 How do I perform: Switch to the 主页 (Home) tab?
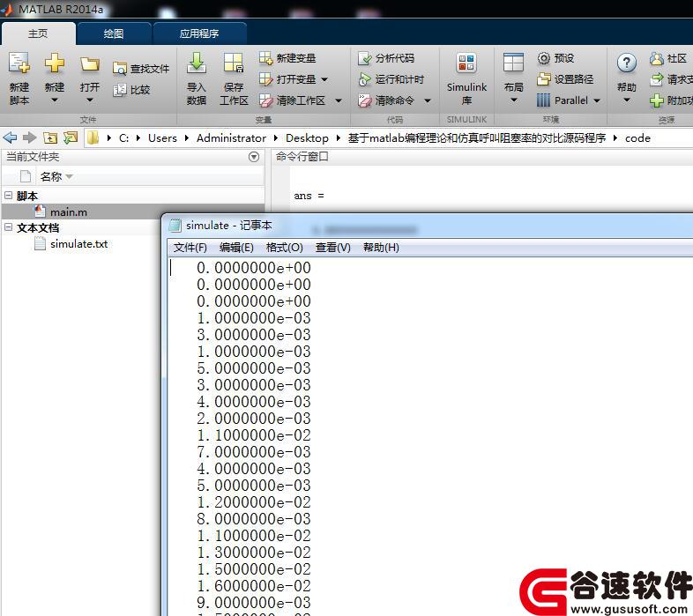click(x=38, y=33)
